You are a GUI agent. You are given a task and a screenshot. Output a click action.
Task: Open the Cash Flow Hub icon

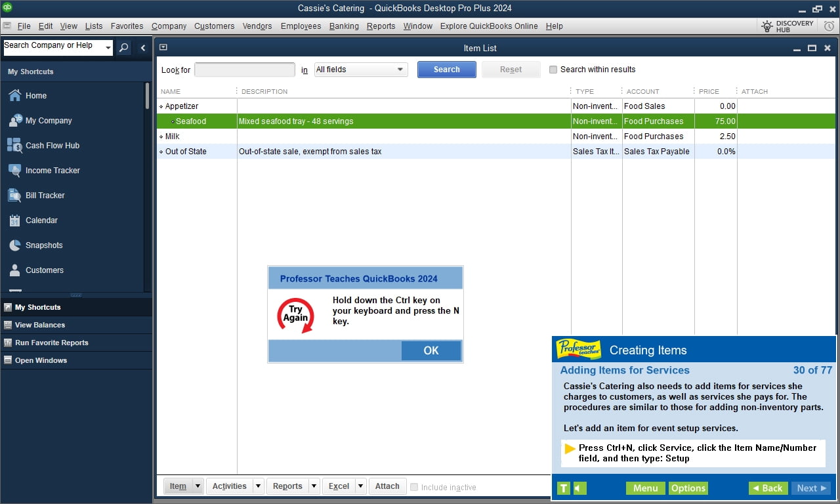tap(15, 146)
